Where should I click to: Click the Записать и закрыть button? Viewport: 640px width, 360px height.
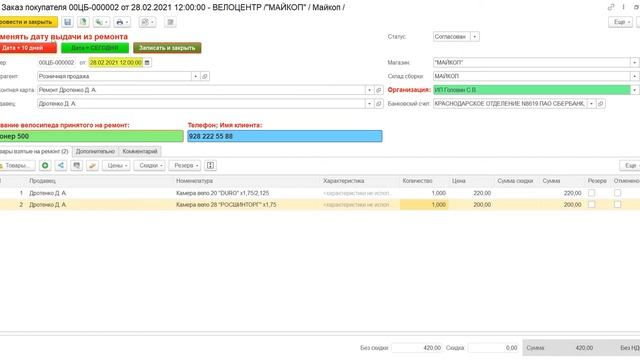tap(167, 48)
